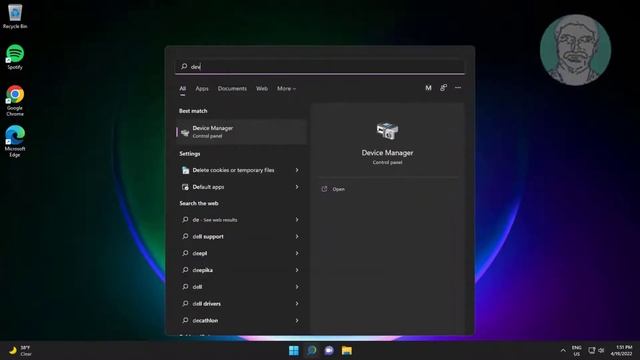Click the search box in search panel
640x360 pixels.
[320, 67]
